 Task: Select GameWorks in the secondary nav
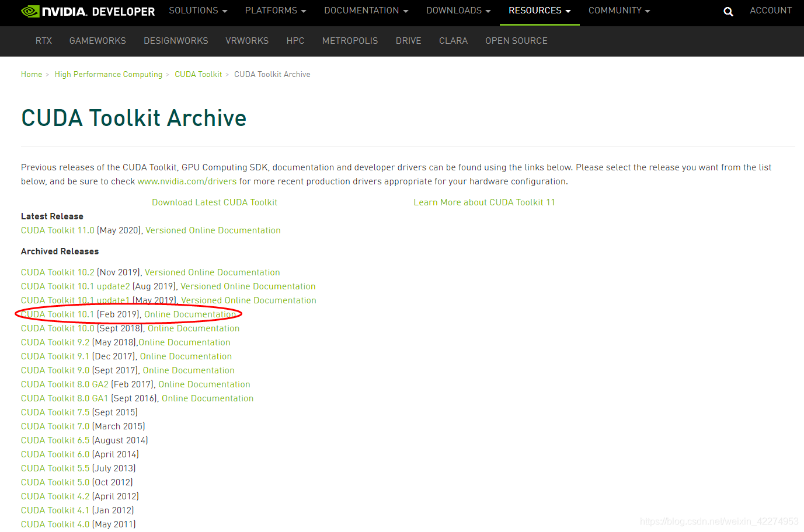[98, 41]
